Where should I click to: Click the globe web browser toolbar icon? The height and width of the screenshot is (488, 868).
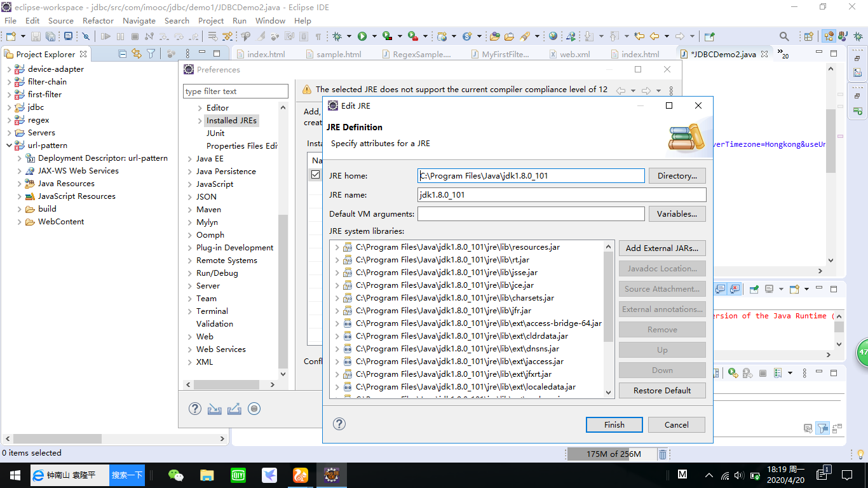click(x=553, y=36)
